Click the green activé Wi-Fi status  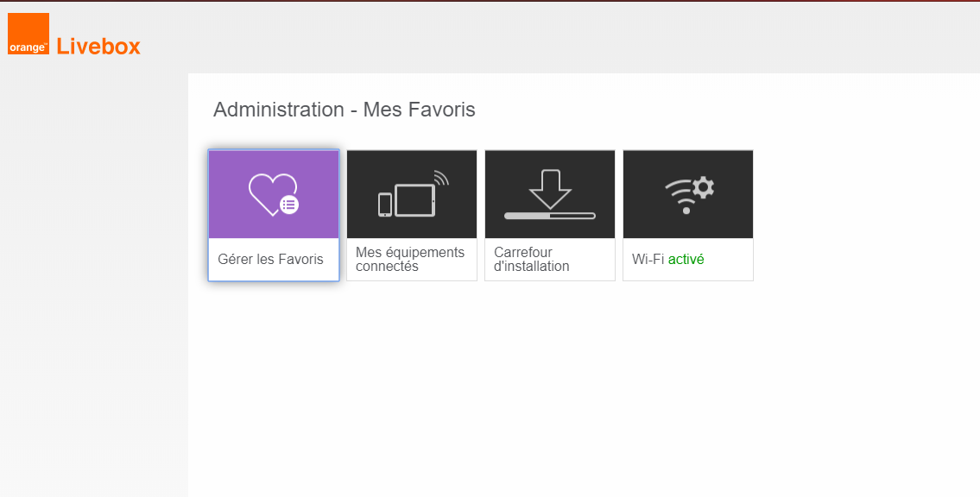[x=686, y=260]
